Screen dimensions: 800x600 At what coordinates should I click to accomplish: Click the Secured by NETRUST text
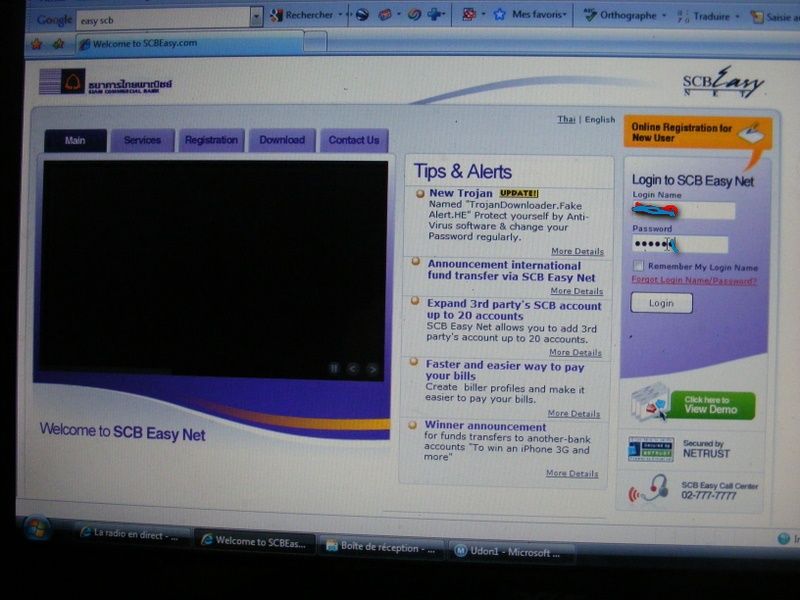(x=706, y=449)
